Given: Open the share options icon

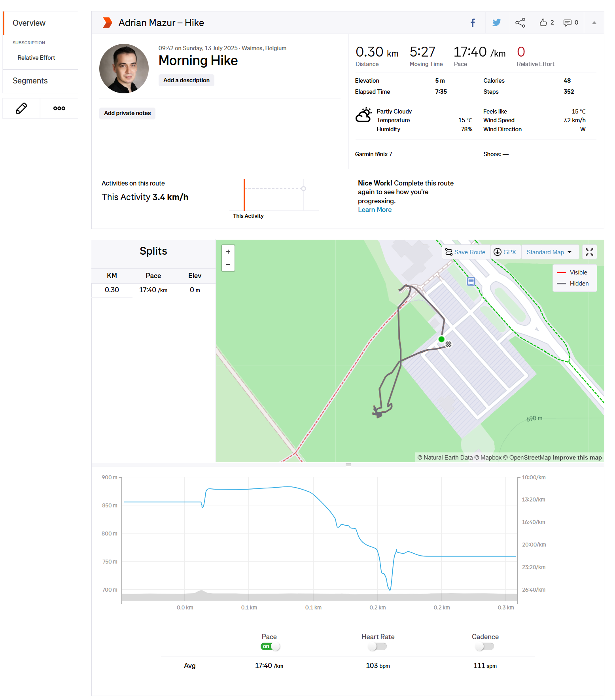Looking at the screenshot, I should (x=520, y=23).
